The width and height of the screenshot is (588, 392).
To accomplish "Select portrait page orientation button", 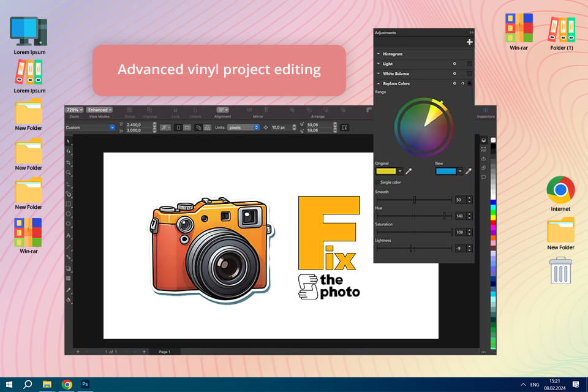I will 178,127.
